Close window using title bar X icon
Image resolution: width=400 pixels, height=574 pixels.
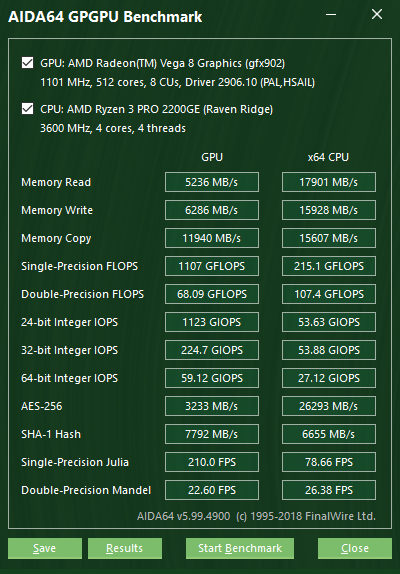tap(377, 15)
